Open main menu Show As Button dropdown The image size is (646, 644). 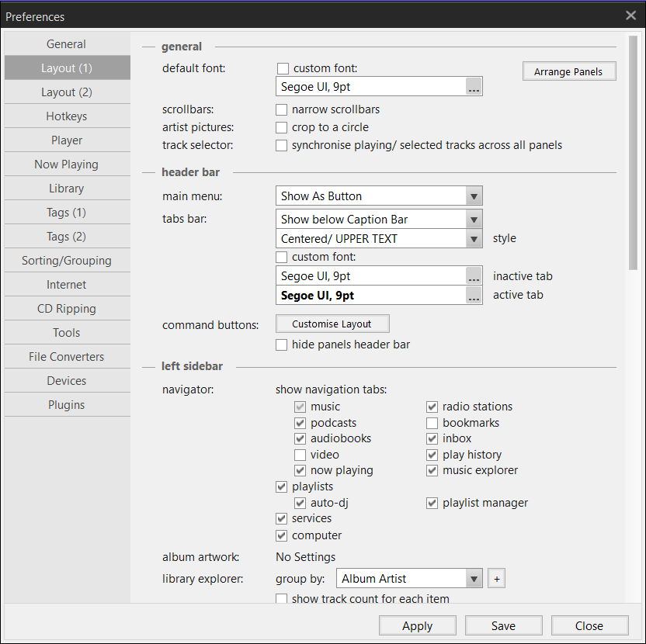(x=474, y=196)
